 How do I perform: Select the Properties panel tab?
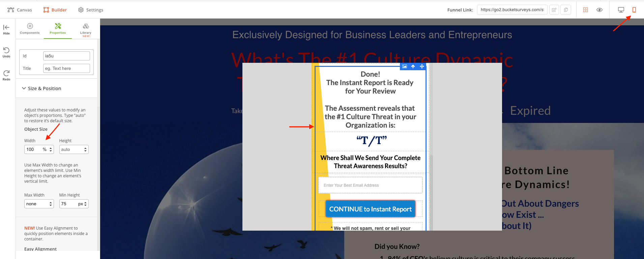click(58, 29)
